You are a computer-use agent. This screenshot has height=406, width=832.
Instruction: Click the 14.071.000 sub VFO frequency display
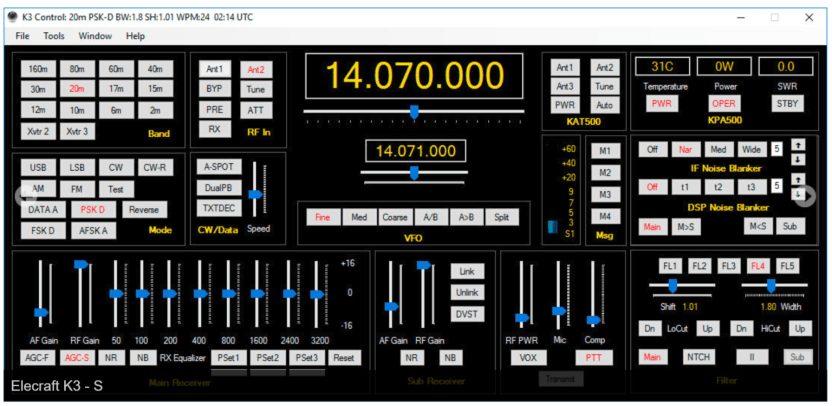click(x=414, y=151)
